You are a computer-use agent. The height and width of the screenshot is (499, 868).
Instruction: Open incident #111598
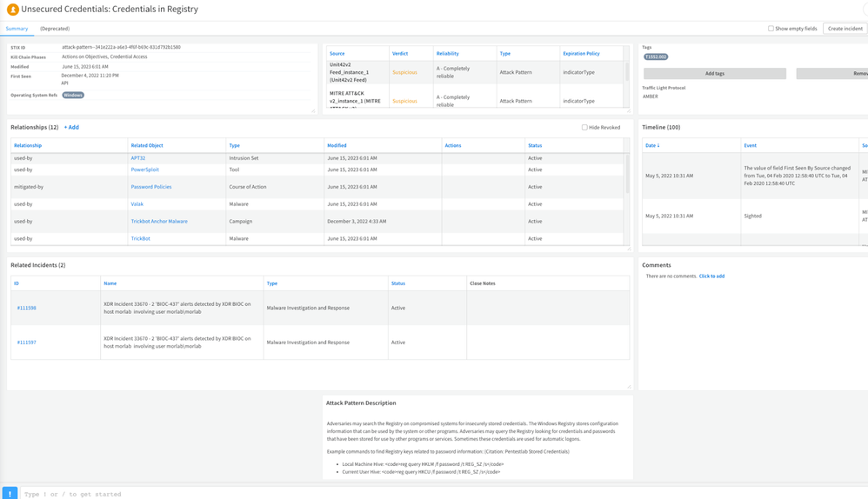[x=26, y=308]
